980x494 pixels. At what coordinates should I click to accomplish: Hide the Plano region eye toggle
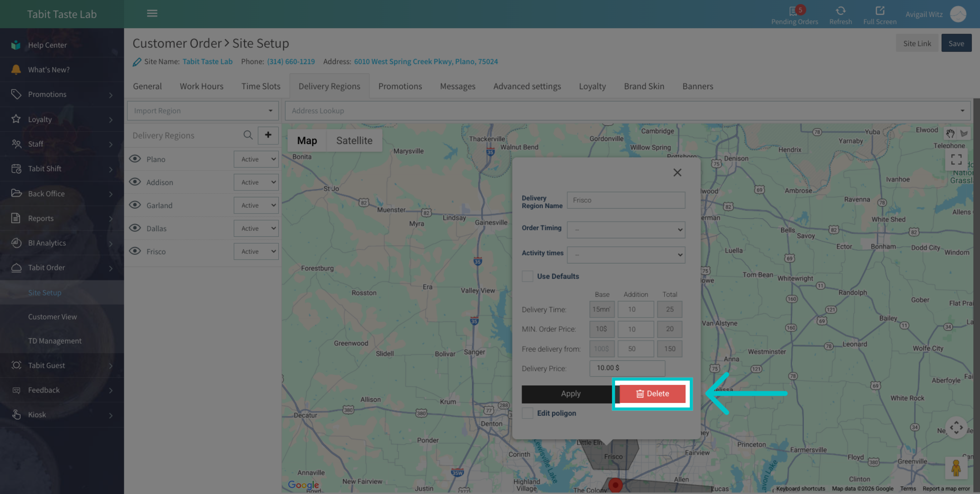[x=135, y=159]
